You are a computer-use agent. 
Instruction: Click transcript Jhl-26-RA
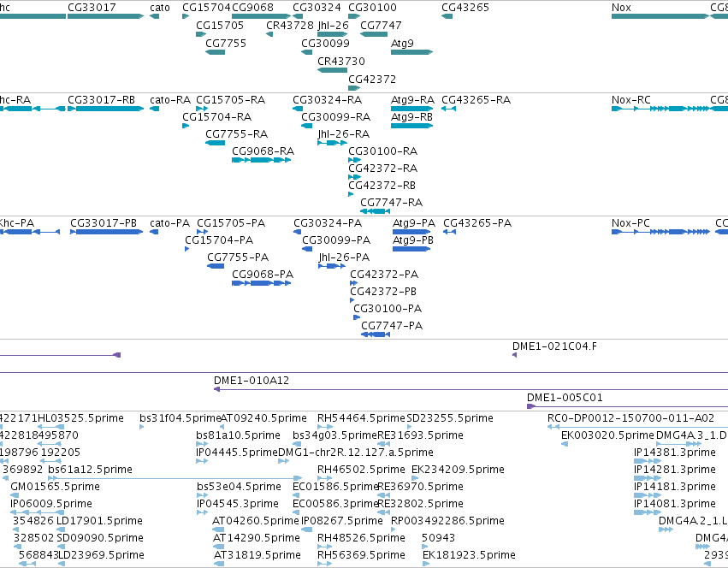tap(344, 134)
